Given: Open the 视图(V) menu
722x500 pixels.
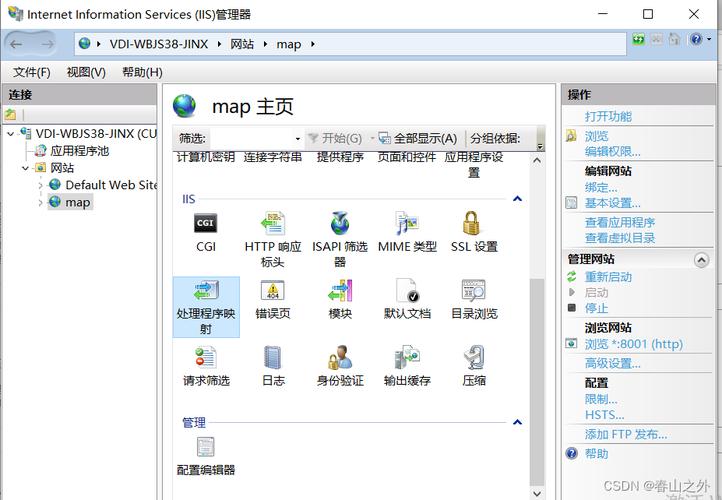Looking at the screenshot, I should (x=86, y=72).
